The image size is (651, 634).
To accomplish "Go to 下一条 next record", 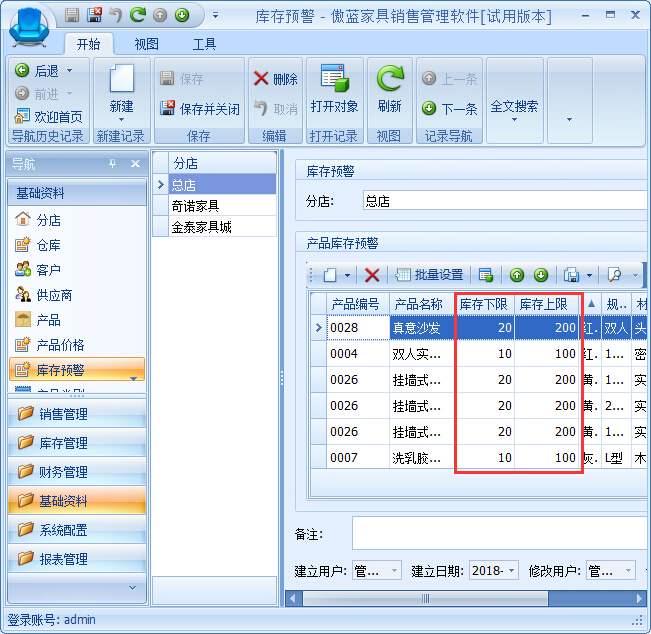I will (449, 109).
